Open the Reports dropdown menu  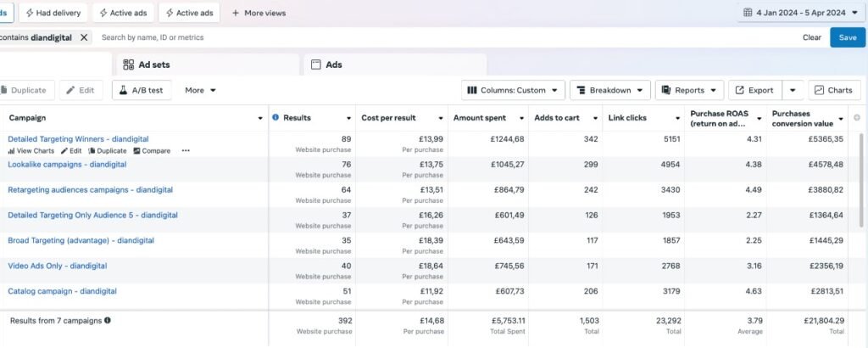pos(689,90)
